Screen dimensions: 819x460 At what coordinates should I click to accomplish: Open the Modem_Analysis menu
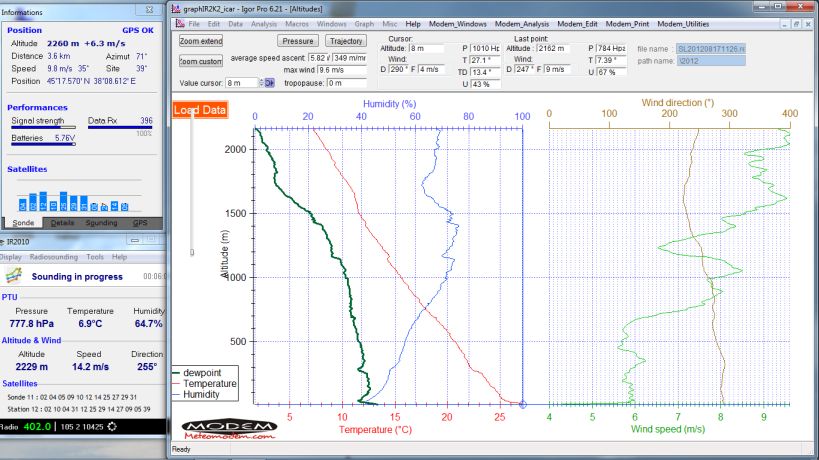pyautogui.click(x=522, y=24)
